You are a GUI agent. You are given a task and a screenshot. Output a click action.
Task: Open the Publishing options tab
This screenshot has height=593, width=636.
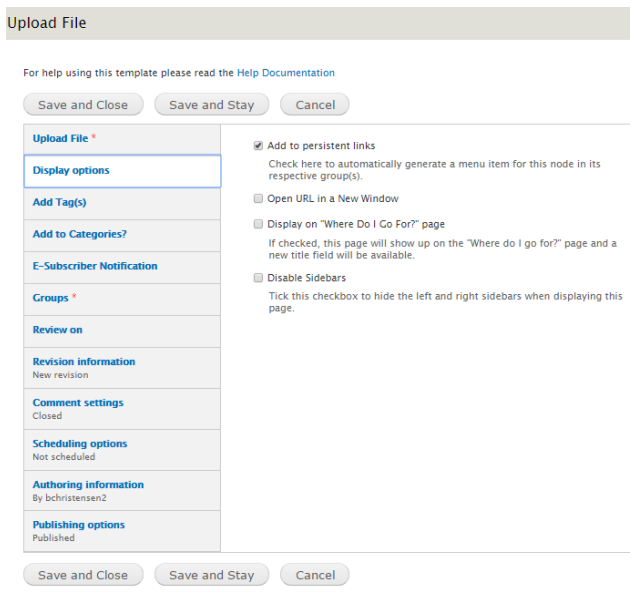pyautogui.click(x=122, y=531)
